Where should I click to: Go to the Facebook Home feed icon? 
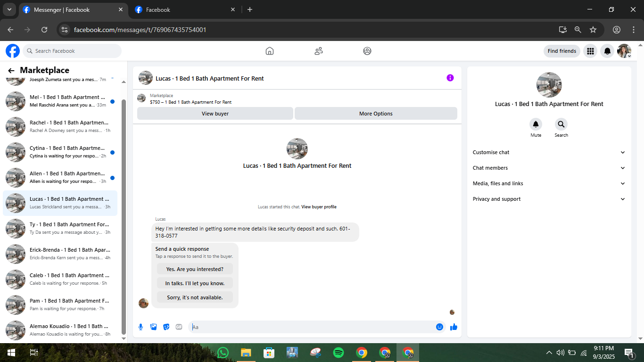click(x=270, y=51)
